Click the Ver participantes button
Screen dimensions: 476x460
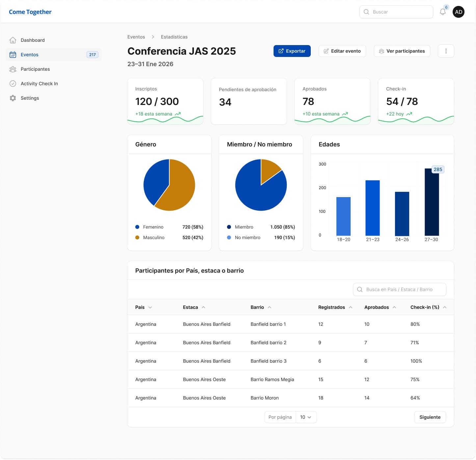pyautogui.click(x=402, y=51)
